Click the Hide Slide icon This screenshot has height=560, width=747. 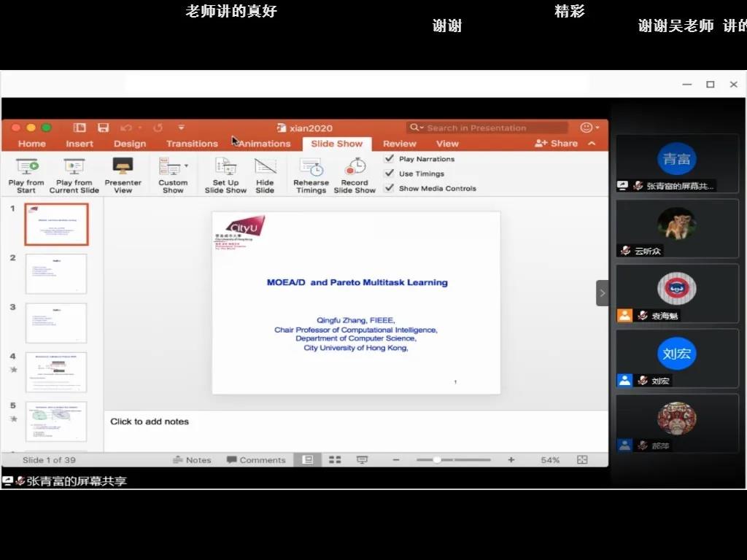tap(265, 167)
